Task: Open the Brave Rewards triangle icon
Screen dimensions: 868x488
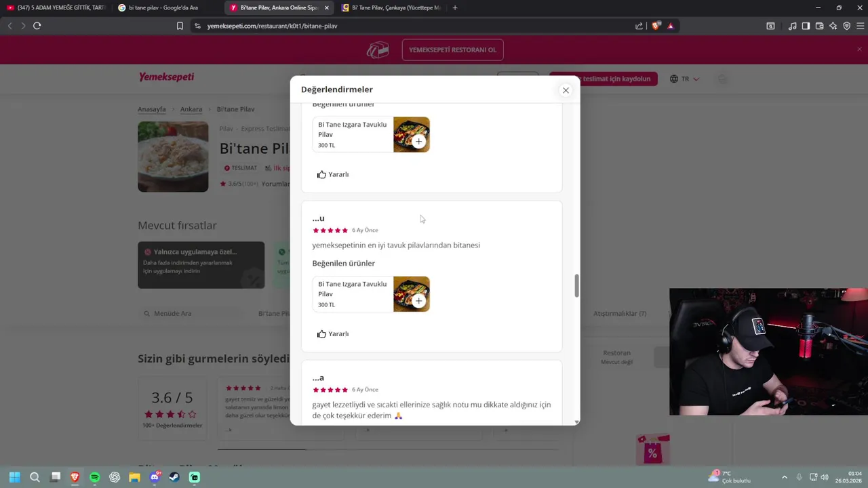Action: tap(671, 26)
